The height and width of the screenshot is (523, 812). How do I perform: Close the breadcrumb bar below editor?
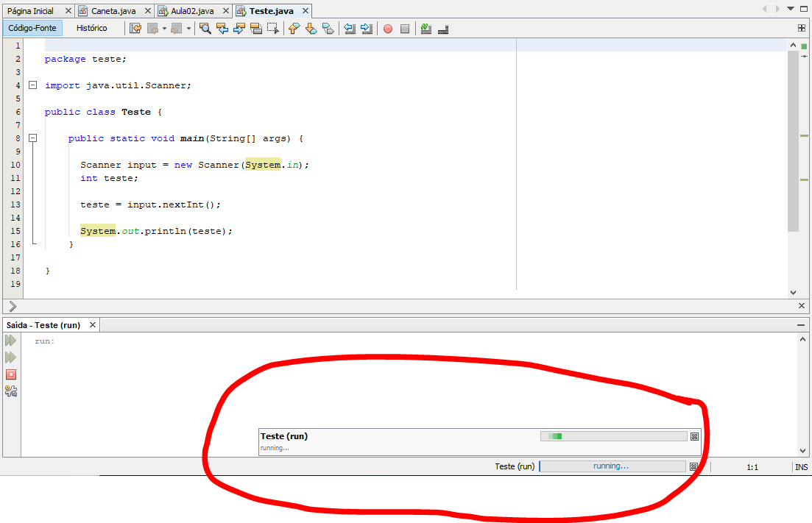pos(802,306)
